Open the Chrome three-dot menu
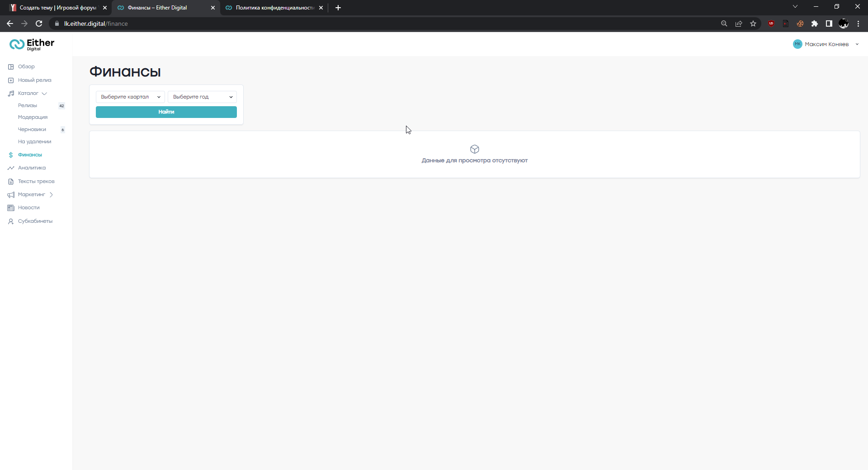The height and width of the screenshot is (470, 868). pyautogui.click(x=858, y=23)
